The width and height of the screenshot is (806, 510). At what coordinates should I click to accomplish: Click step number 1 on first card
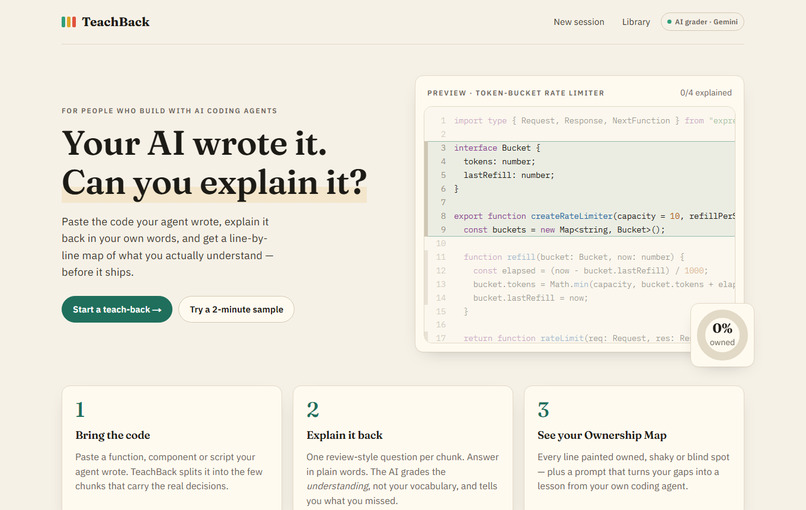[x=80, y=410]
